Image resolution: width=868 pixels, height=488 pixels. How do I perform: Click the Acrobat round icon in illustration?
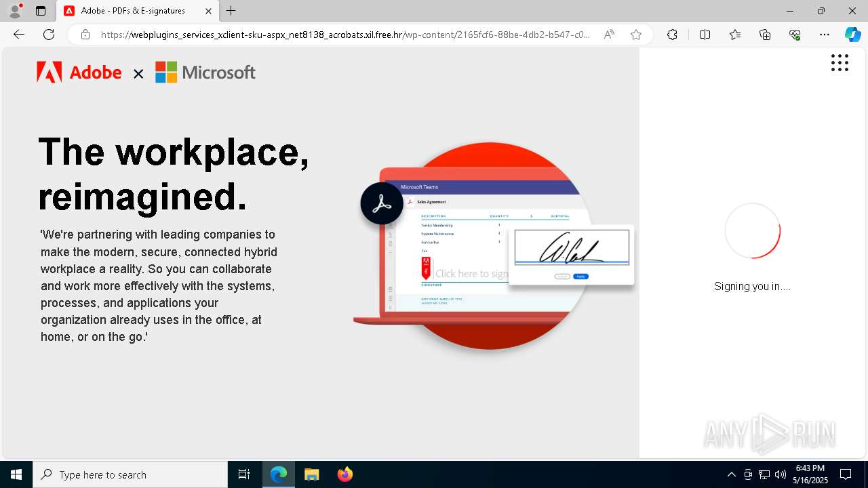pos(382,203)
